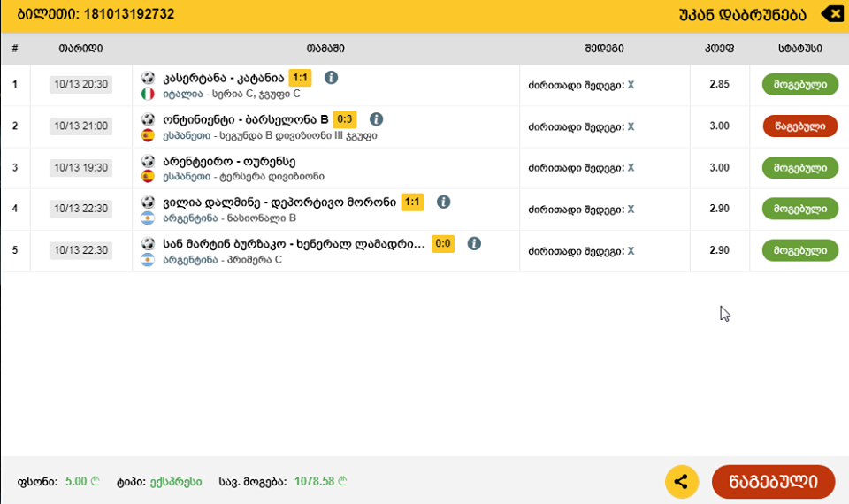Open იტალია country link
The width and height of the screenshot is (849, 504).
pyautogui.click(x=183, y=95)
